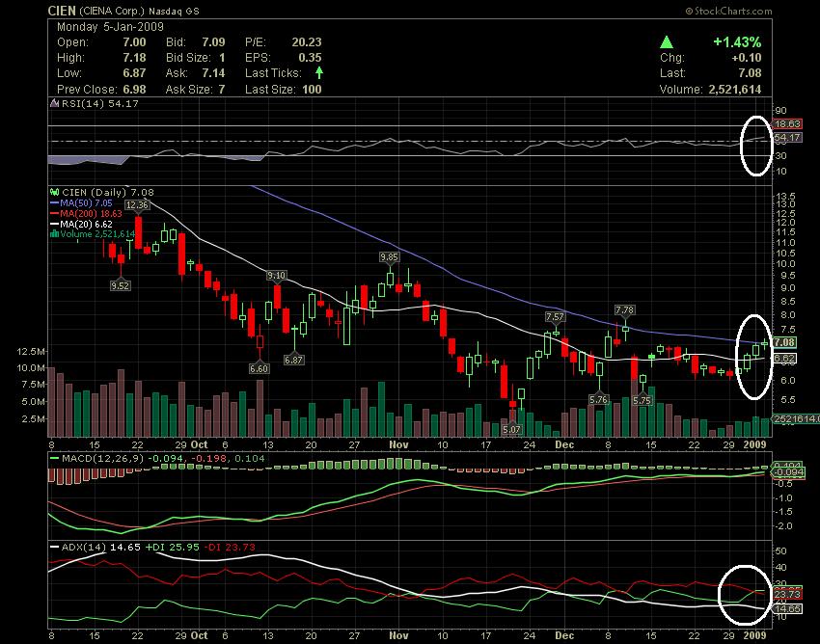Click the Nov label on price chart axis

click(398, 444)
